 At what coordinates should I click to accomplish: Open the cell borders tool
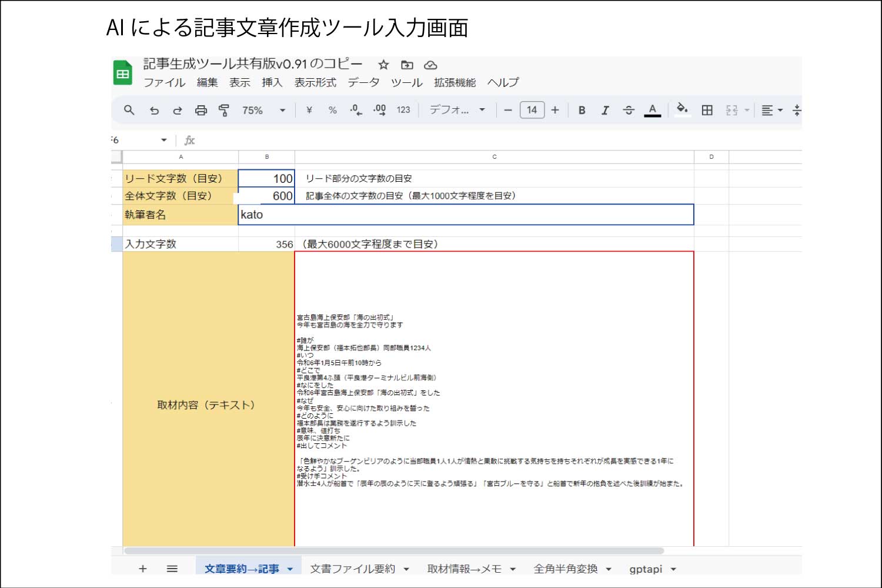pyautogui.click(x=707, y=110)
